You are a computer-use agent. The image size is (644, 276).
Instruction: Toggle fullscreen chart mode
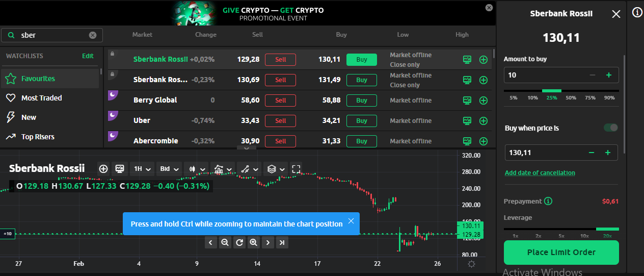297,168
